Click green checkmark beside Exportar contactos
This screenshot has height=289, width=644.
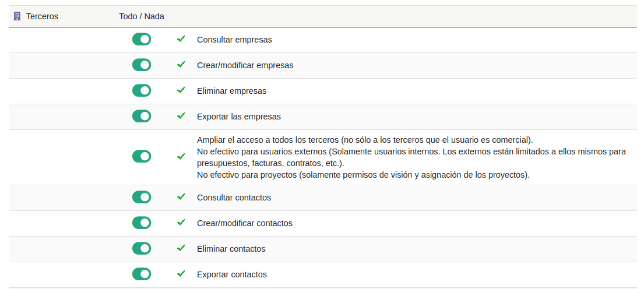click(x=181, y=274)
